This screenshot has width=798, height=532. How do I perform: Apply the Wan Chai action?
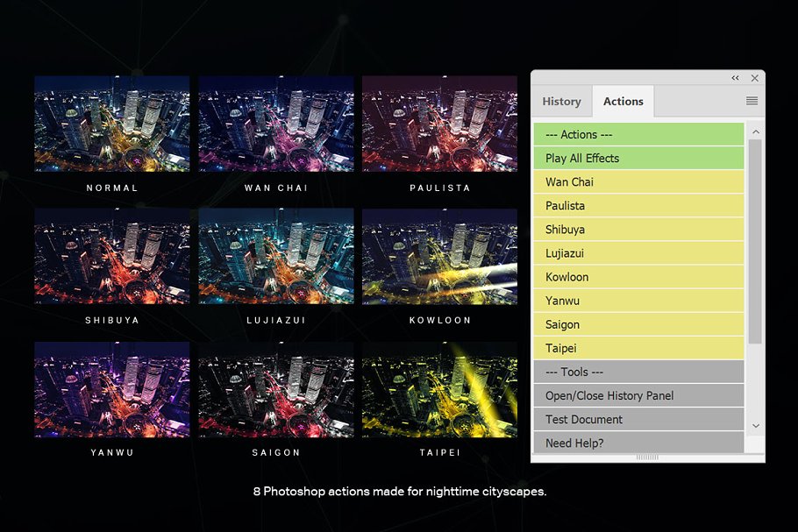tap(638, 182)
